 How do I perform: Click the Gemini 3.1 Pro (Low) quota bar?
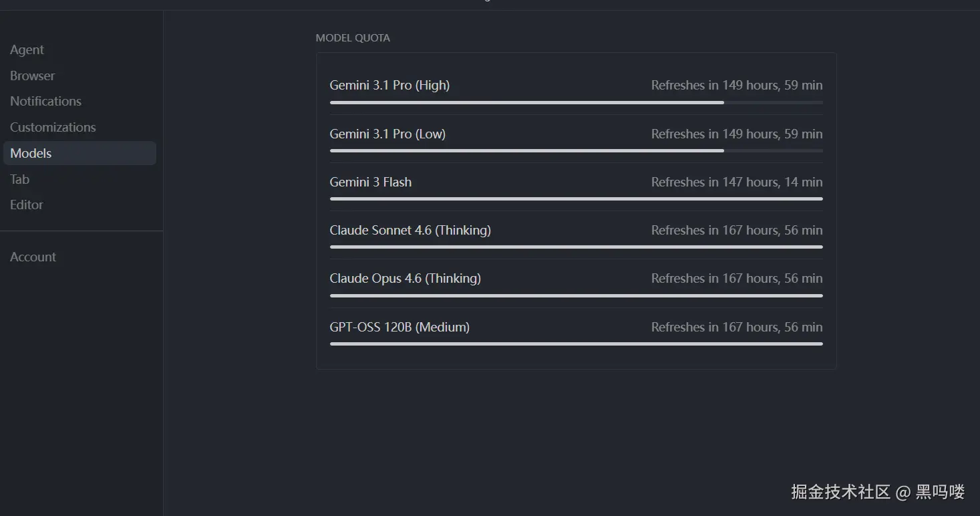tap(576, 150)
